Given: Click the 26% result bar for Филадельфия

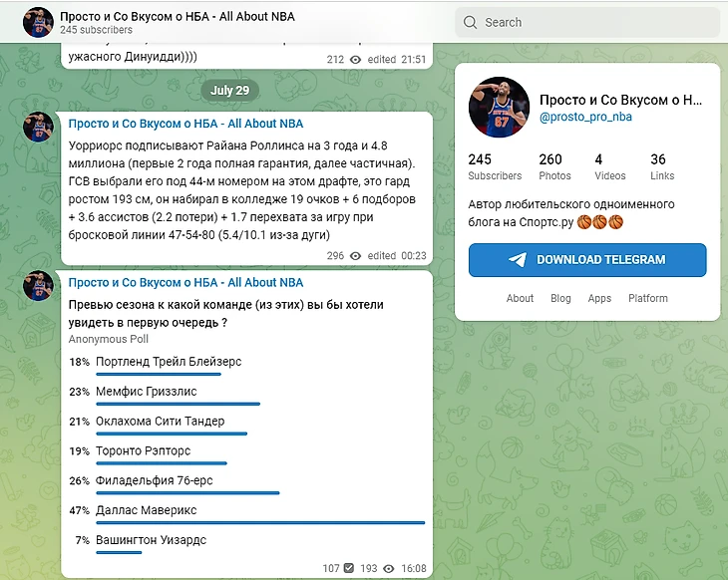Looking at the screenshot, I should (187, 492).
